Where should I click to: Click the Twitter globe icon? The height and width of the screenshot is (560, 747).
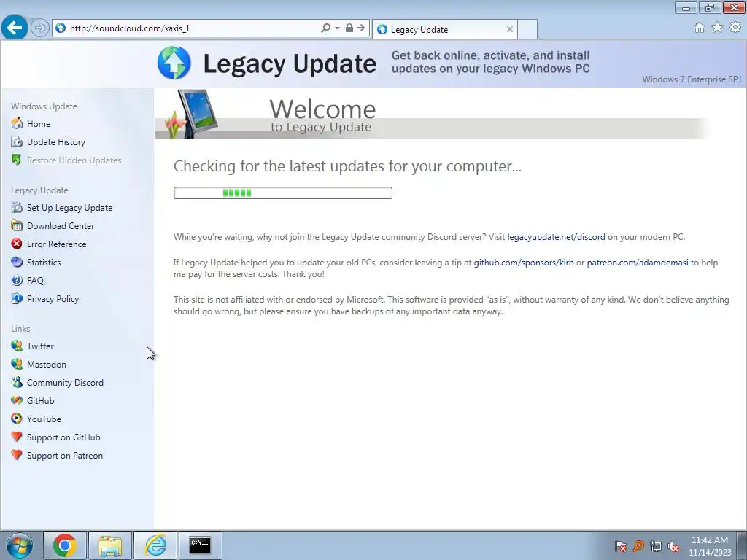pos(17,346)
